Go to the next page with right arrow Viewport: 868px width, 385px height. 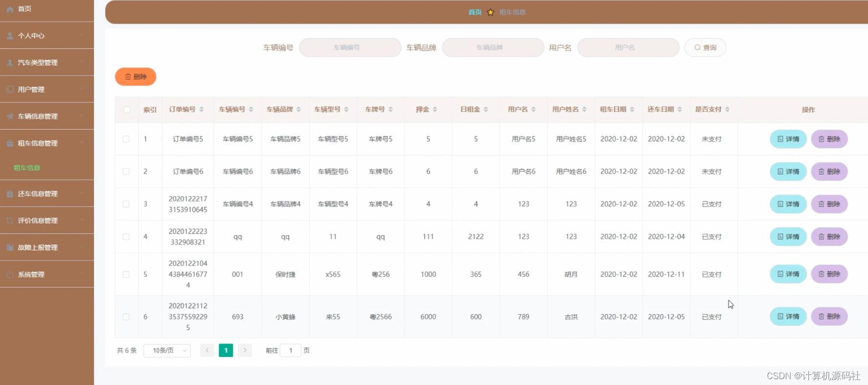[x=245, y=350]
